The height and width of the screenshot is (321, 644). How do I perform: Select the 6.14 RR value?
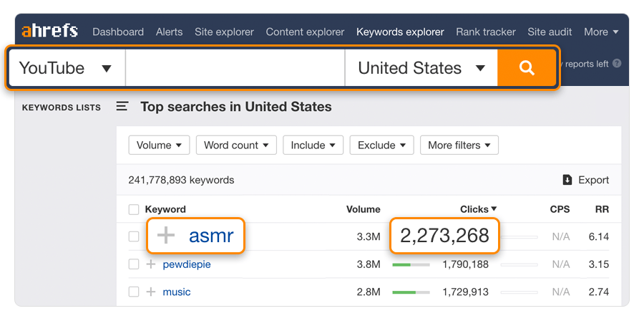(x=599, y=236)
